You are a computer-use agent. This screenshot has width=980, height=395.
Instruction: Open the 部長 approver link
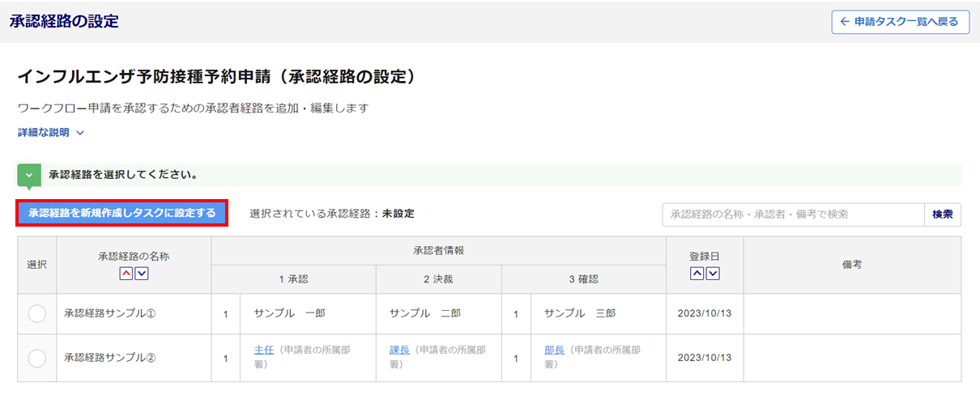(554, 350)
